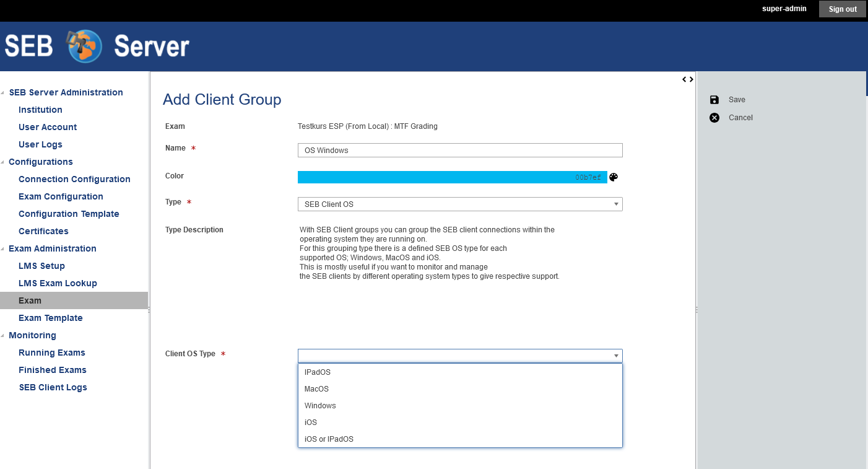Open the Certificates page
The width and height of the screenshot is (868, 469).
pos(43,230)
